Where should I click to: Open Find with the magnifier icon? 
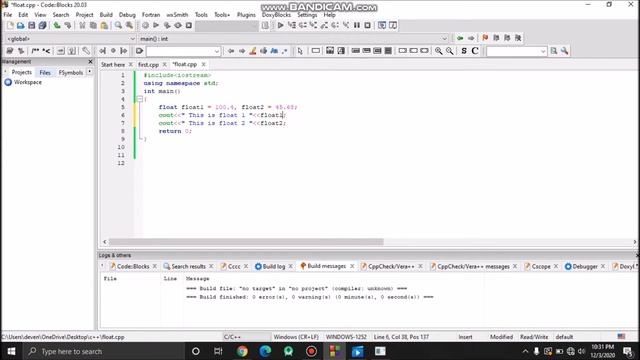pos(118,25)
